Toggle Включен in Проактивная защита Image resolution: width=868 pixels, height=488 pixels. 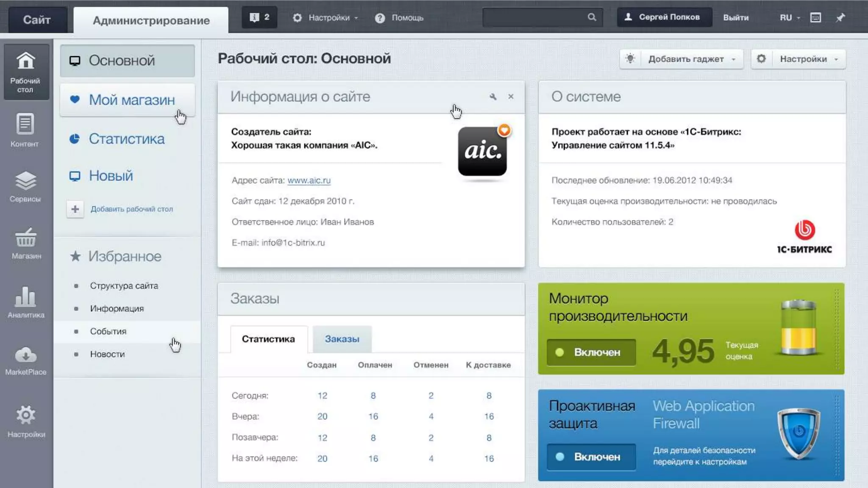pos(591,457)
